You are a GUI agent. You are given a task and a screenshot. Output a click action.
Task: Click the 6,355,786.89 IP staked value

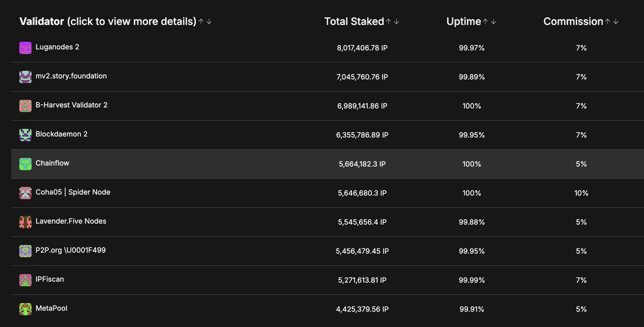(x=362, y=135)
